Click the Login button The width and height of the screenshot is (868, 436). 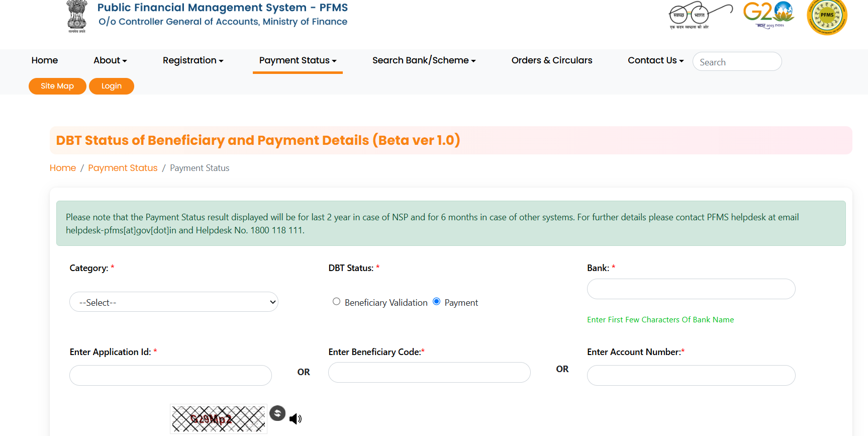click(112, 86)
